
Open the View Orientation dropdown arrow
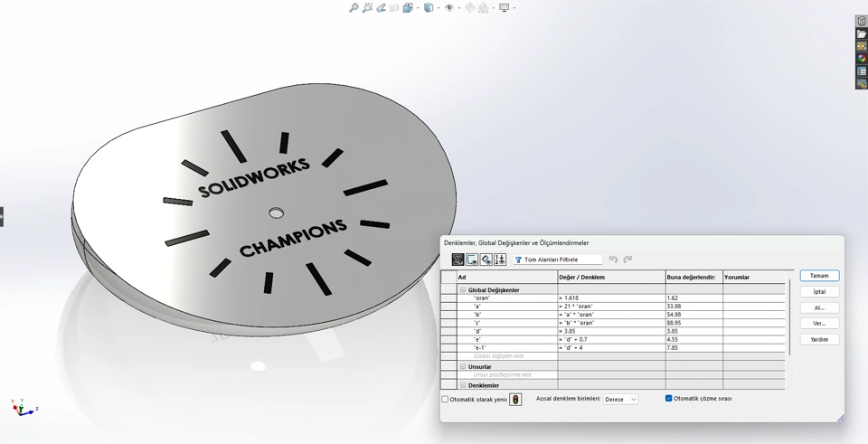pyautogui.click(x=417, y=8)
